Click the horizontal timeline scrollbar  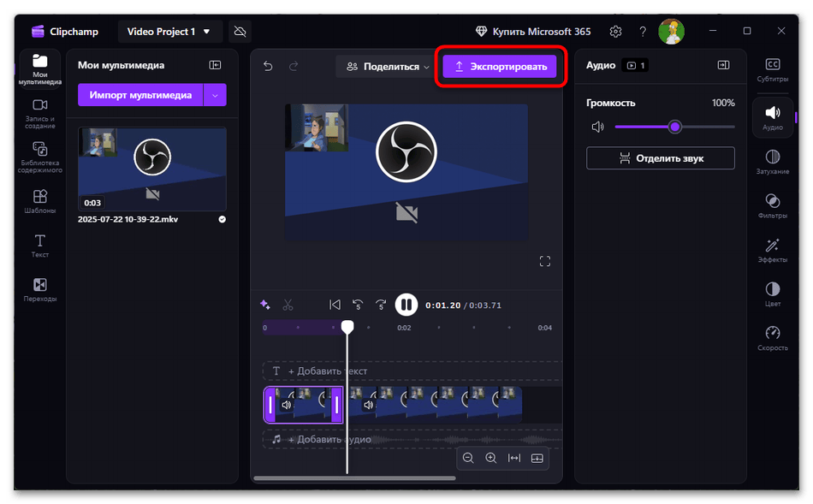coord(354,478)
